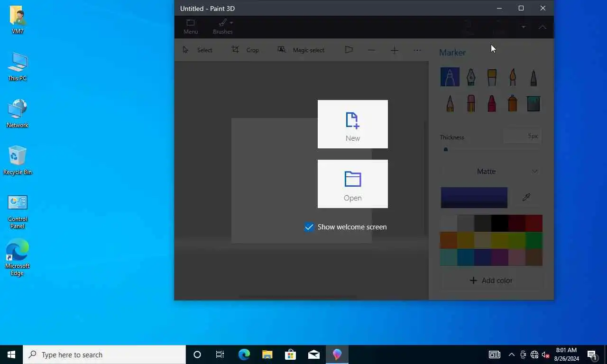
Task: Zoom out with the minus icon
Action: pyautogui.click(x=371, y=50)
